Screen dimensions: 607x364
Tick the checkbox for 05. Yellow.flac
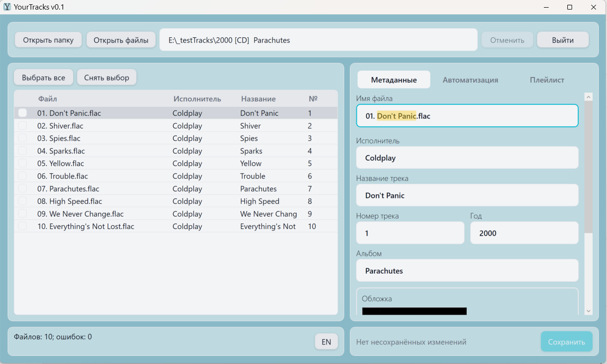(22, 163)
